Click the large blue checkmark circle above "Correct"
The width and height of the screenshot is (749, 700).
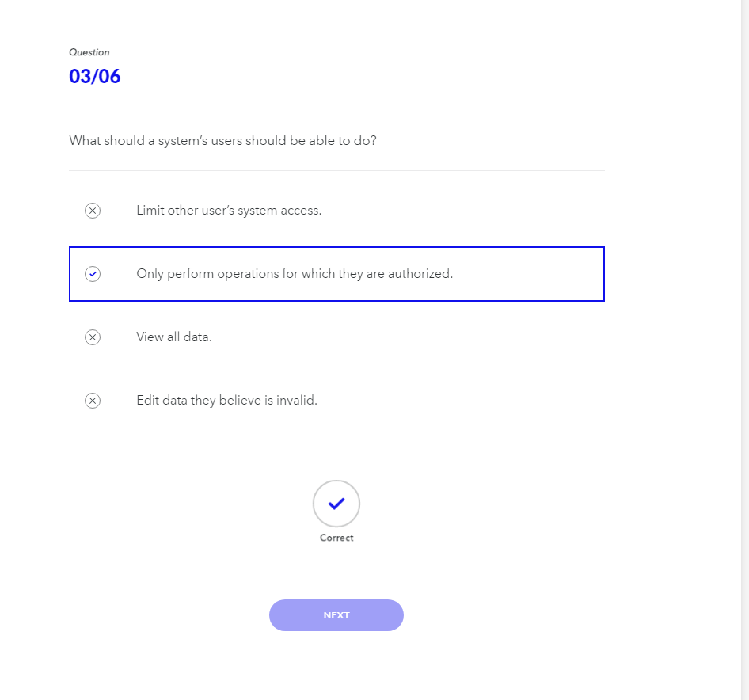point(336,504)
